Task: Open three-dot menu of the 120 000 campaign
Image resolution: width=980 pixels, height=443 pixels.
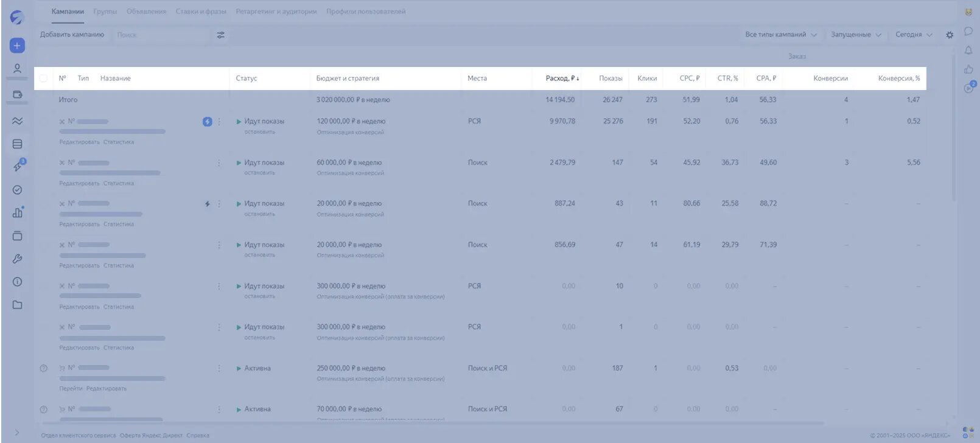Action: coord(219,122)
